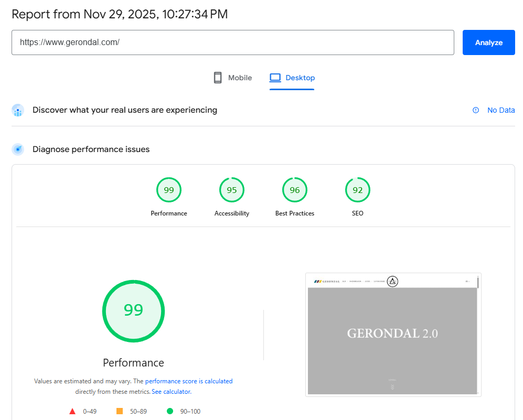
Task: Open the Best Practices gauge showing 96
Action: click(295, 190)
